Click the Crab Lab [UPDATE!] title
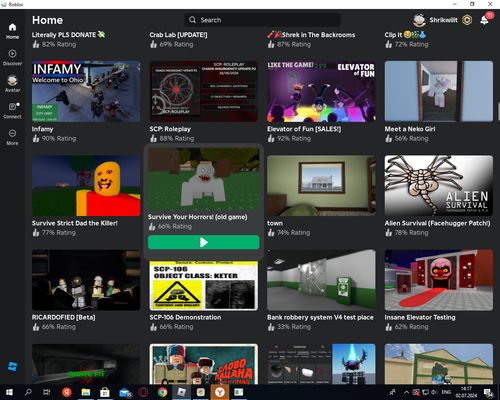 pos(178,35)
